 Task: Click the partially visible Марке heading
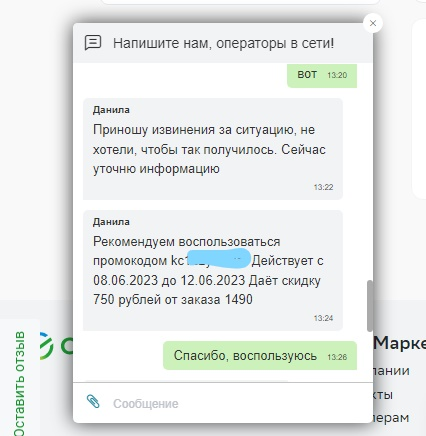(399, 343)
